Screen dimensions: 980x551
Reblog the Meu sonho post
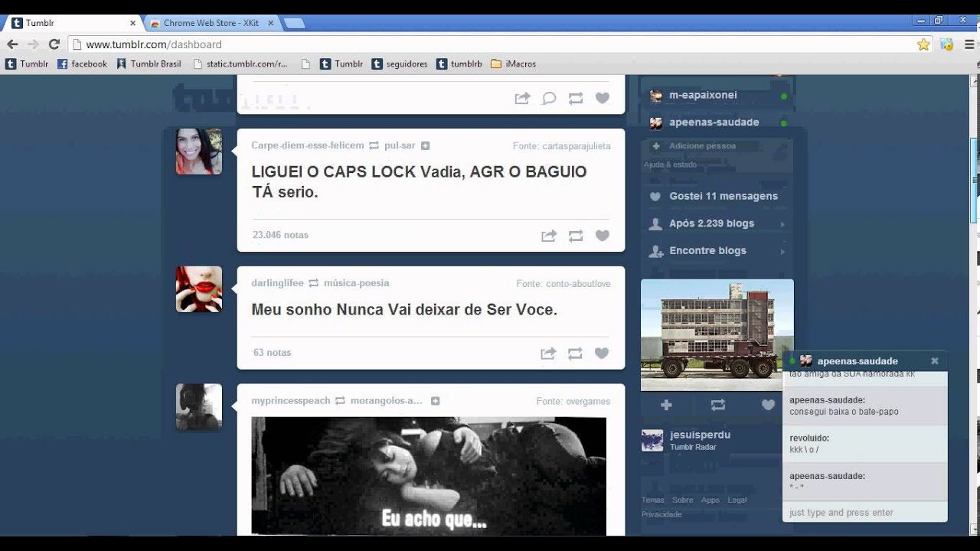click(575, 353)
